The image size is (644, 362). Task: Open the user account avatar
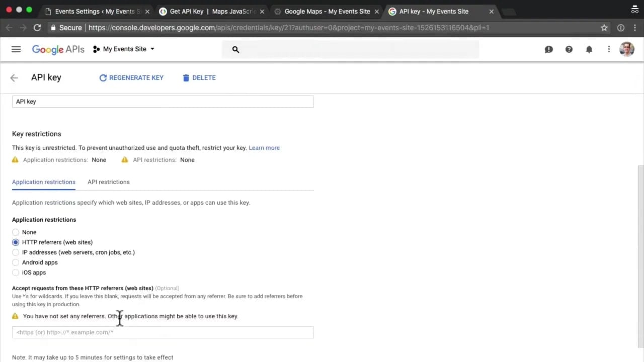[627, 49]
